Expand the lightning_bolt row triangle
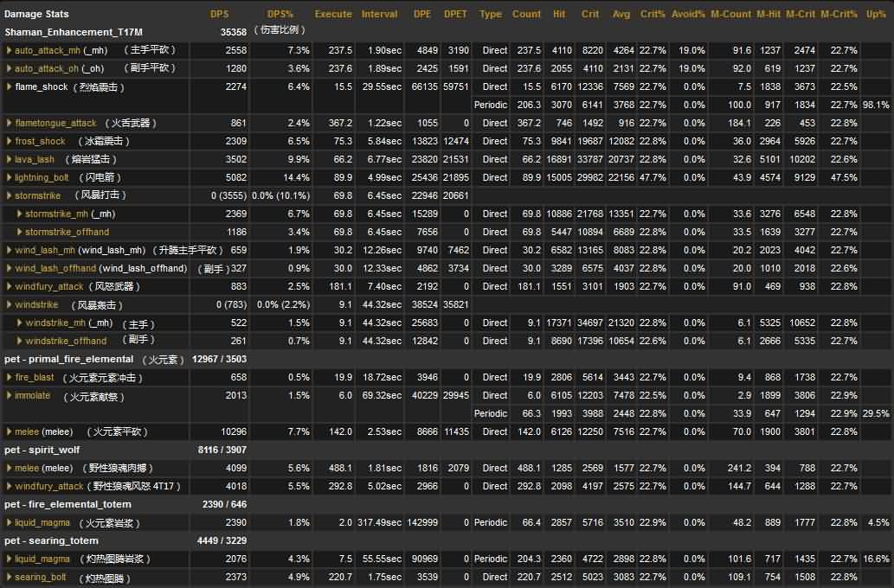894x588 pixels. click(x=9, y=178)
